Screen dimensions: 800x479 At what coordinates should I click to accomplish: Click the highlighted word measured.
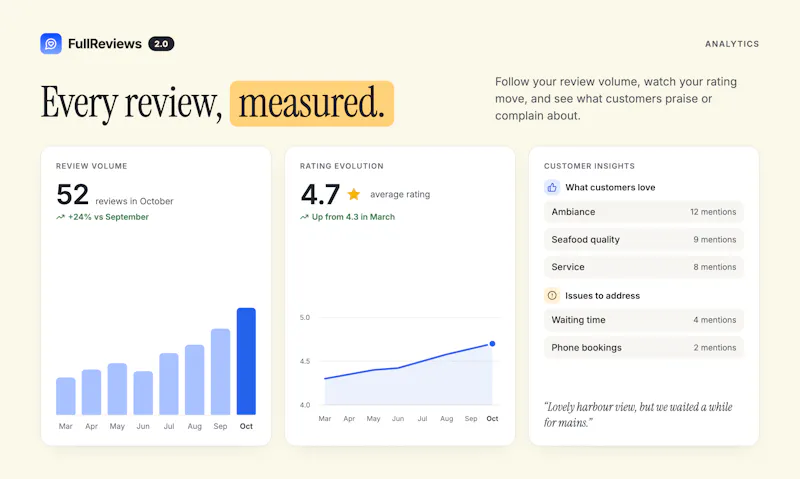(312, 103)
